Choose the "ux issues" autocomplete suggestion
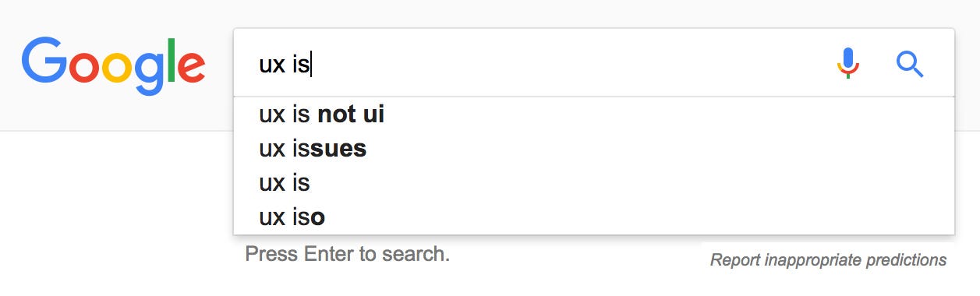The width and height of the screenshot is (980, 296). pyautogui.click(x=594, y=148)
